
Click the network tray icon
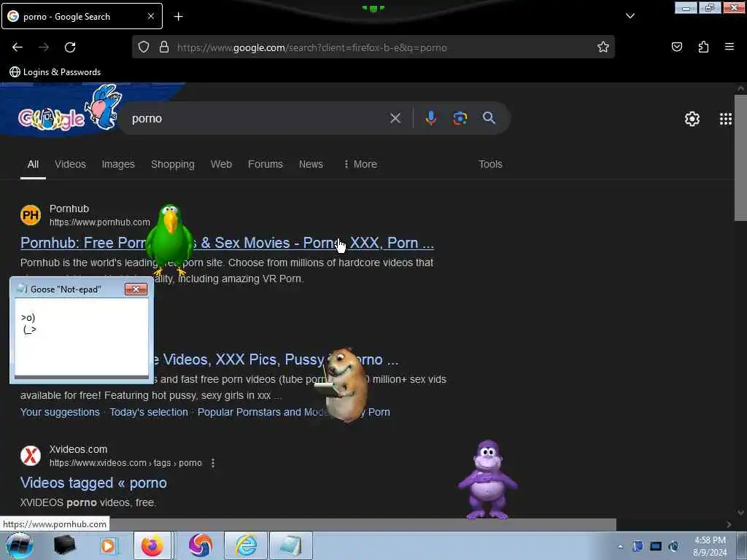pos(656,546)
